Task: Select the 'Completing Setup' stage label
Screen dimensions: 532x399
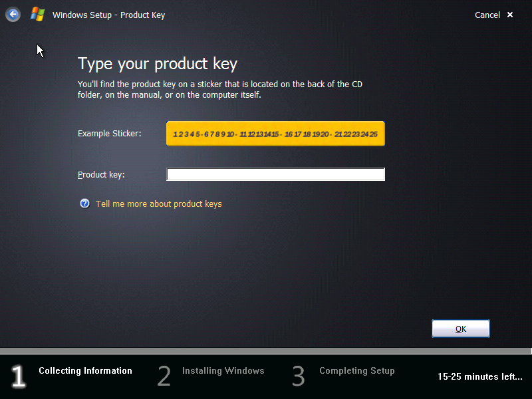Action: coord(357,371)
